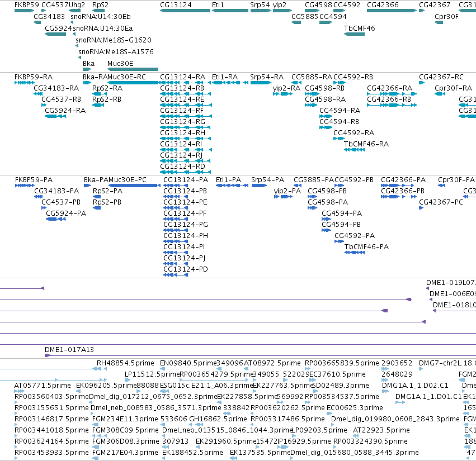
Task: Click protein CG42366-PA label
Action: point(403,180)
